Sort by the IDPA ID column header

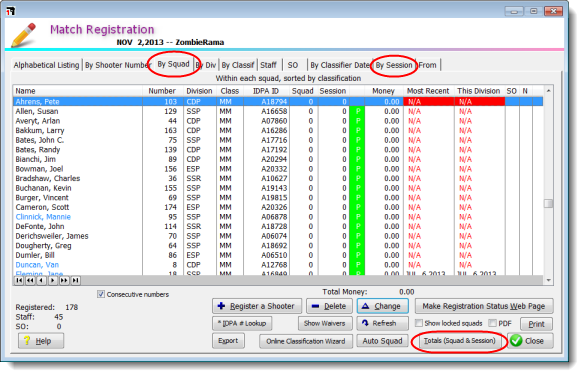click(x=266, y=91)
